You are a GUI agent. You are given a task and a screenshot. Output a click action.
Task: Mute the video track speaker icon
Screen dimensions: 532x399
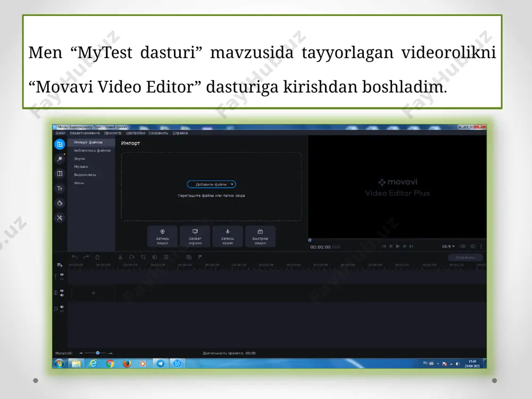point(62,295)
